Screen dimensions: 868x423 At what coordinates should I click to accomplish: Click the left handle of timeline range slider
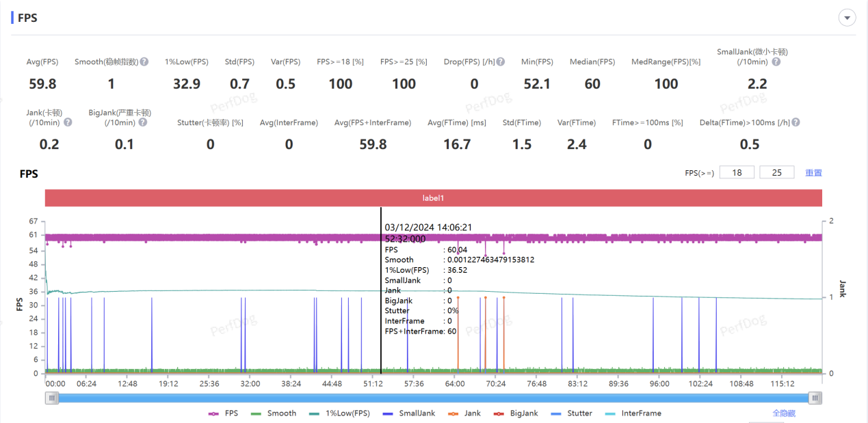[x=52, y=398]
